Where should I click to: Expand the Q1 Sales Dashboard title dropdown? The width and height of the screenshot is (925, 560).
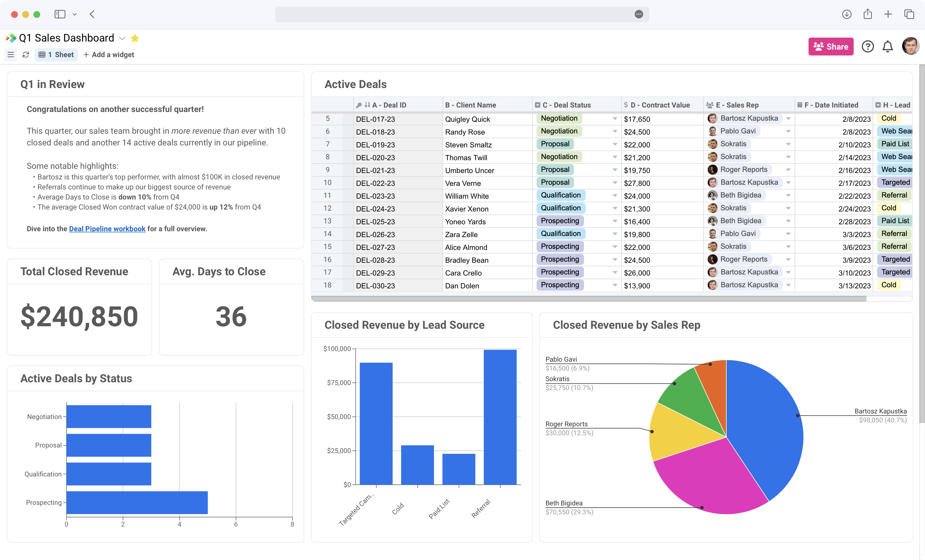point(122,38)
